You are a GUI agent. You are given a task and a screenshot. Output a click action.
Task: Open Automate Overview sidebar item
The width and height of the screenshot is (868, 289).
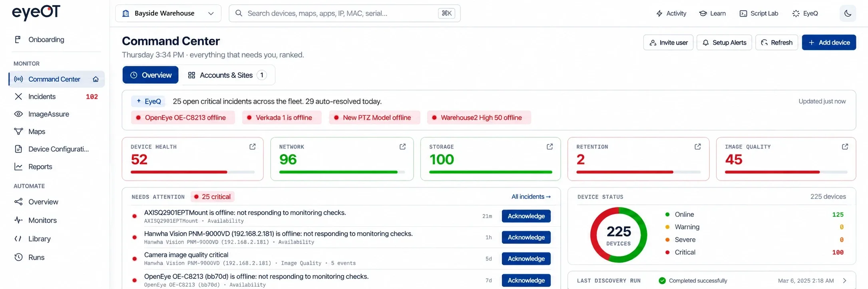[x=56, y=202]
